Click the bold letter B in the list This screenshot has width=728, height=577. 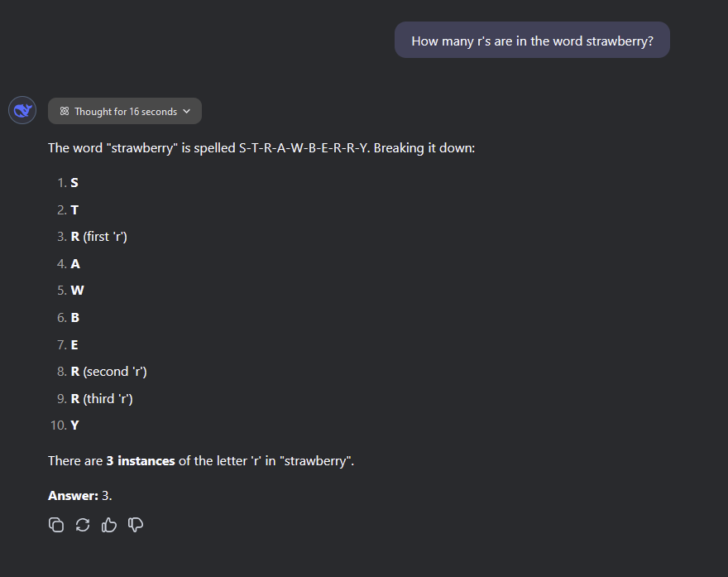click(x=75, y=317)
